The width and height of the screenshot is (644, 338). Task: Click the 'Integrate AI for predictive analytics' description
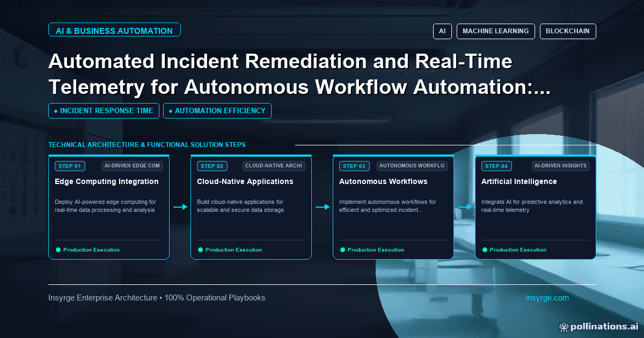[x=532, y=206]
